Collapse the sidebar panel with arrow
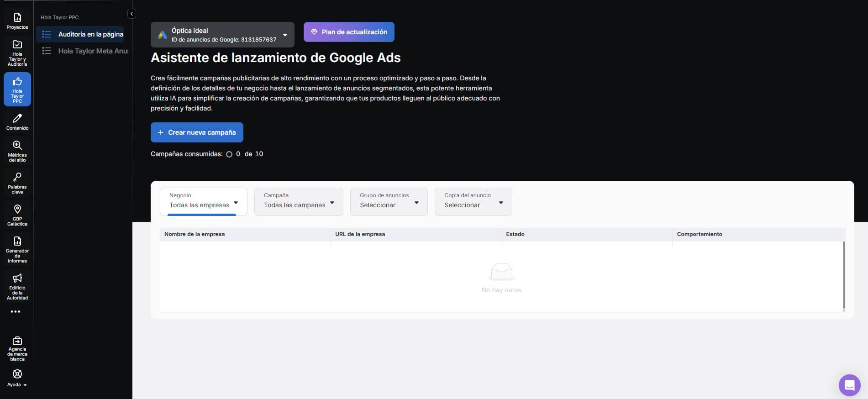Viewport: 868px width, 399px height. (x=132, y=14)
